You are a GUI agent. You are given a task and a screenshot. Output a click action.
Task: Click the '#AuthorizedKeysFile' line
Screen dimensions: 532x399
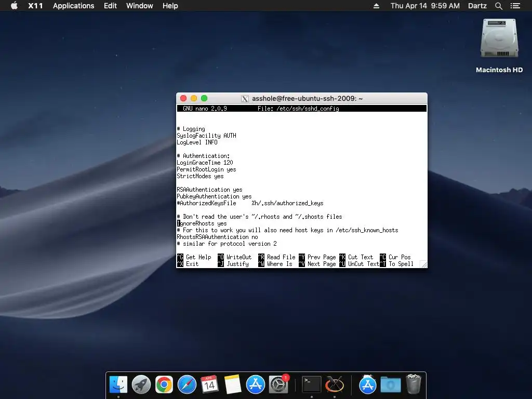[x=250, y=204]
